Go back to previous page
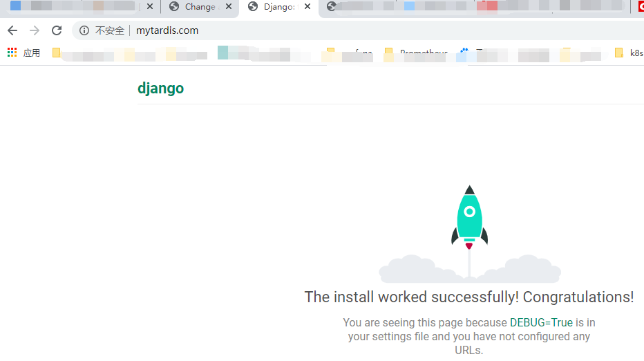Image resolution: width=644 pixels, height=361 pixels. click(x=12, y=30)
